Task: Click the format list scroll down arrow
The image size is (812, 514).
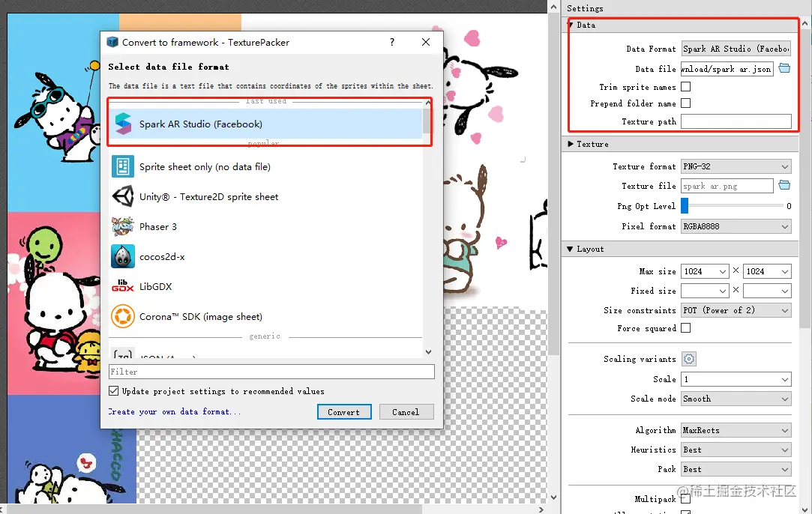Action: pos(428,352)
